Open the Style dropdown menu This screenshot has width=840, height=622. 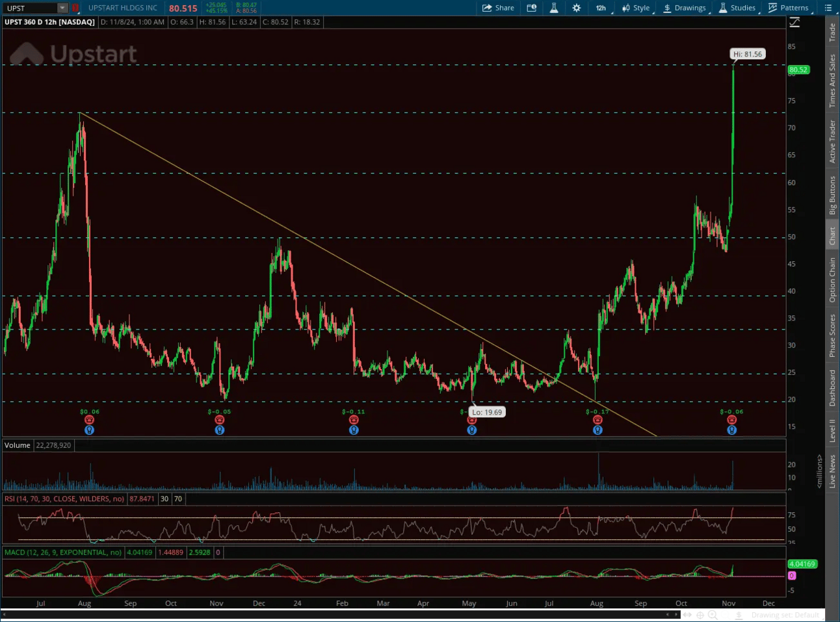click(637, 8)
